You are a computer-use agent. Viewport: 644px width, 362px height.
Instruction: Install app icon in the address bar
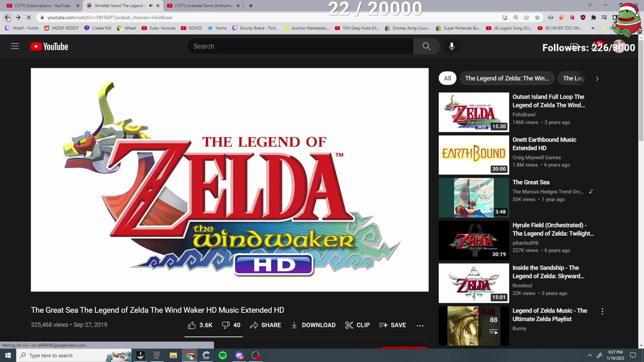pos(505,18)
